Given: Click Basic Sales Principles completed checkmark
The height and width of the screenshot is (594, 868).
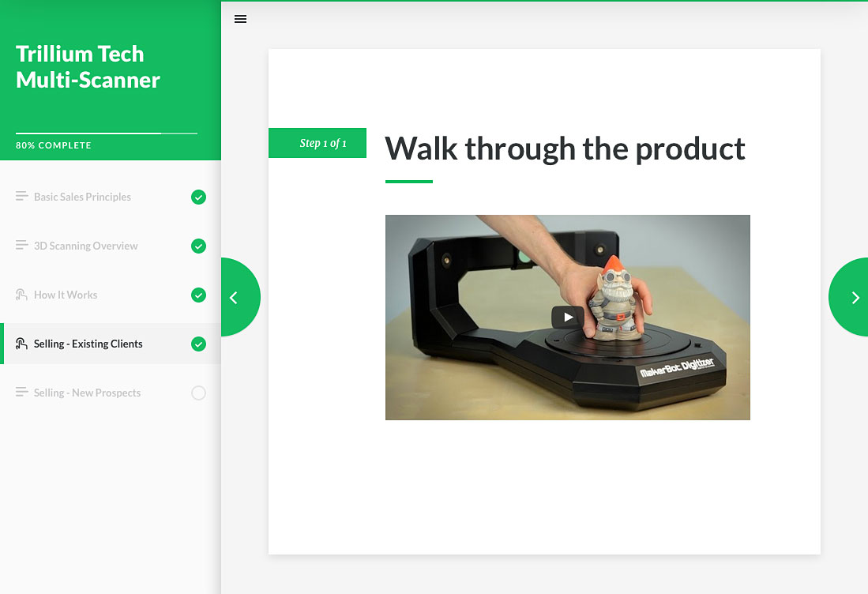Looking at the screenshot, I should (x=199, y=197).
